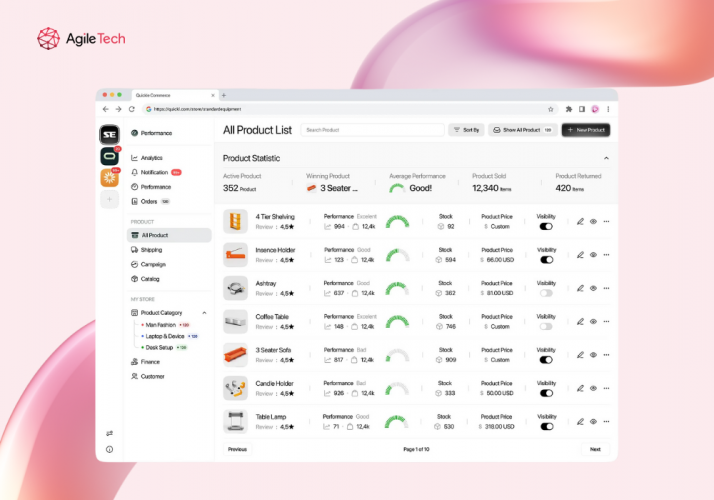Open Campaign in sidebar
714x500 pixels.
point(148,264)
